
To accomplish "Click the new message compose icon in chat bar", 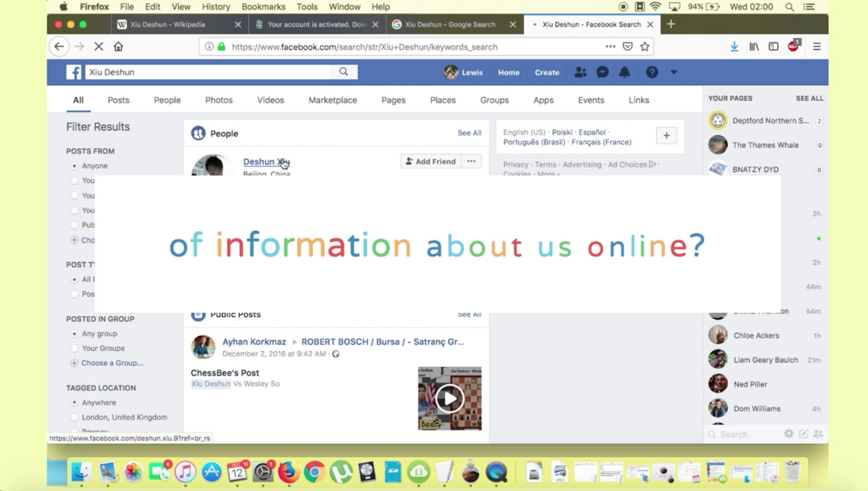I will pyautogui.click(x=804, y=434).
